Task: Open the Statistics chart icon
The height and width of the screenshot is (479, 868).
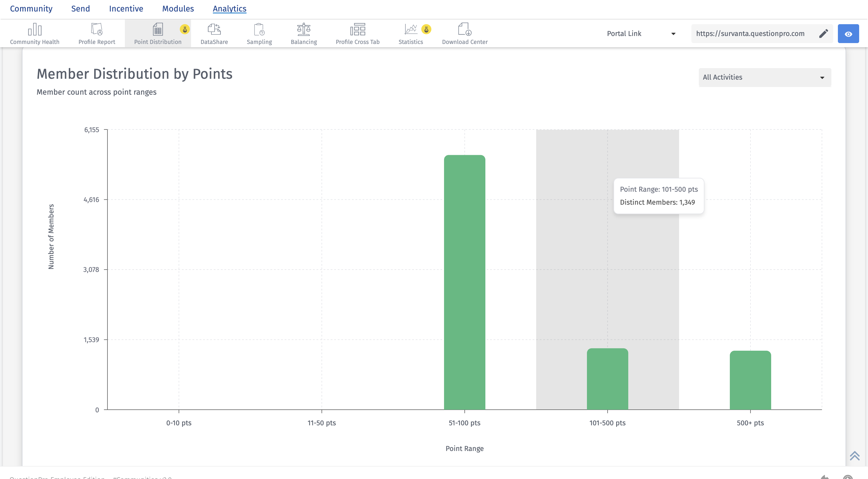Action: [x=410, y=29]
